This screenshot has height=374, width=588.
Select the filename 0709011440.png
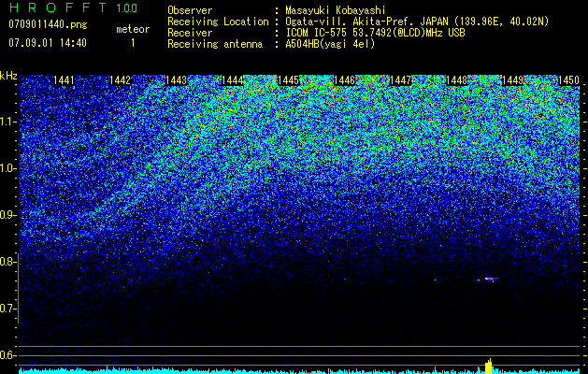coord(48,24)
